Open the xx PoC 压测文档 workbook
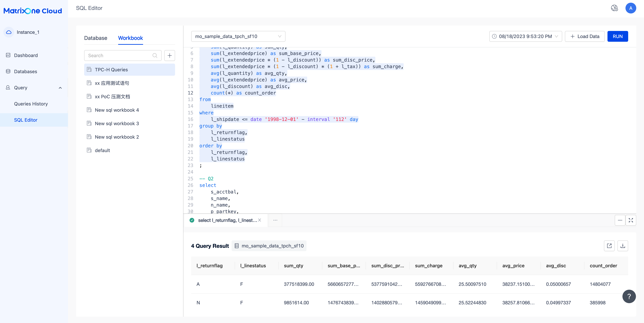 [129, 96]
